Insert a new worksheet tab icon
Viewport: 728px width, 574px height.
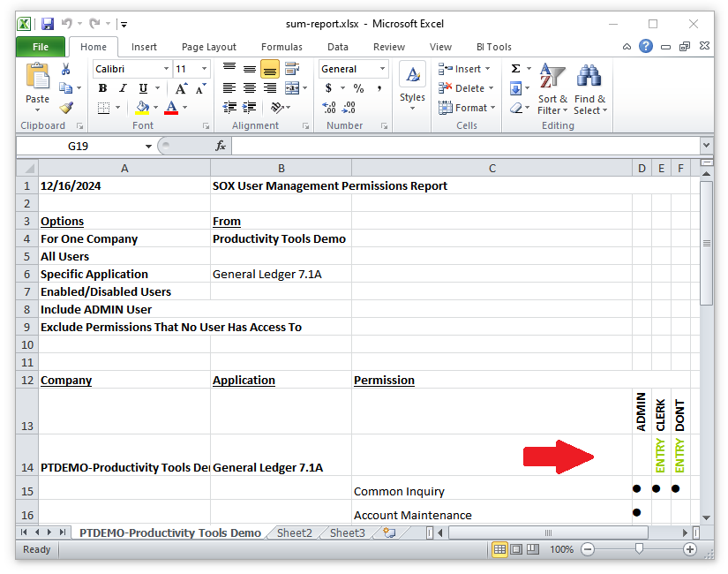click(389, 532)
